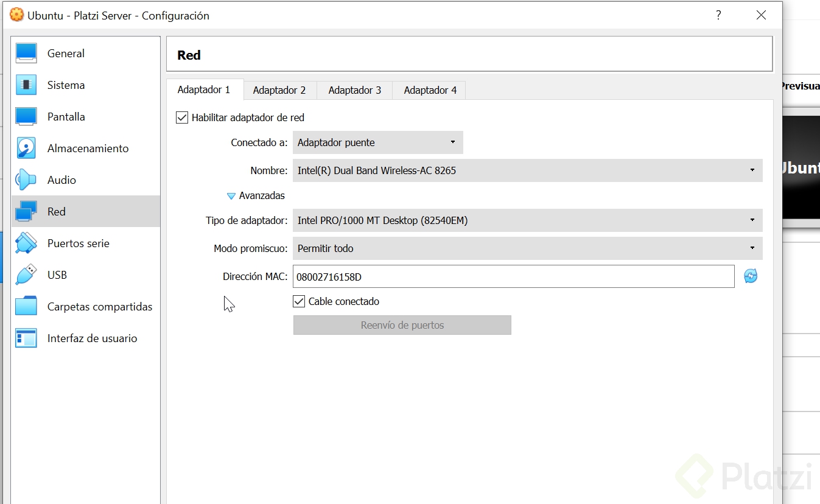
Task: Select the General label in the sidebar
Action: tap(66, 54)
